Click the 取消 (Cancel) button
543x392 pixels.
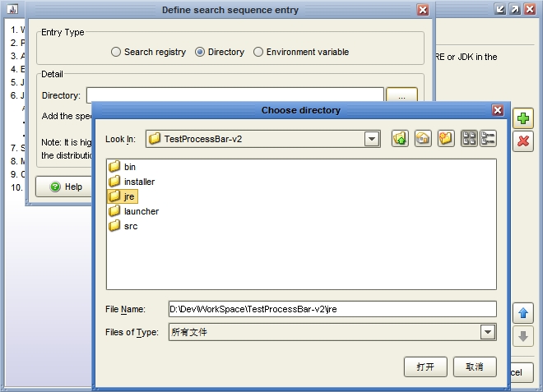(475, 367)
